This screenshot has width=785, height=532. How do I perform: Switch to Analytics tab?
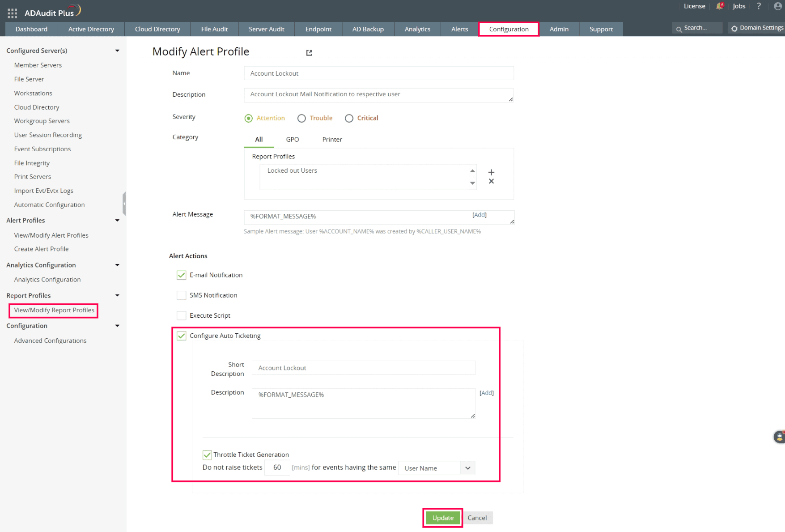418,29
